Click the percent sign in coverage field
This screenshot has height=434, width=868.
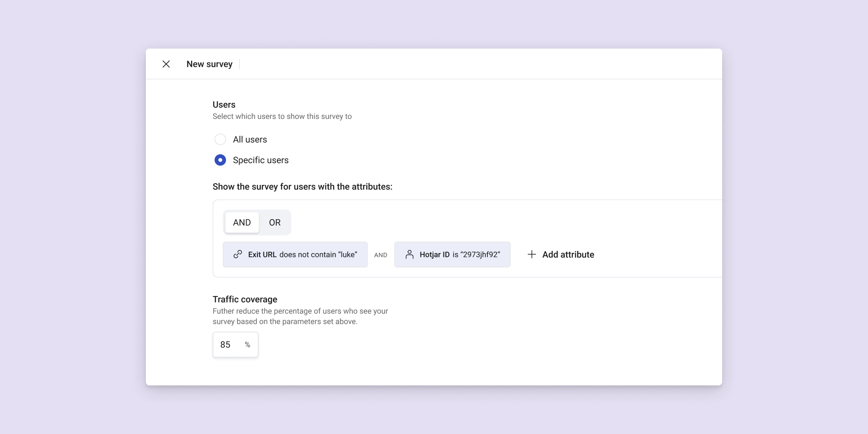(247, 345)
